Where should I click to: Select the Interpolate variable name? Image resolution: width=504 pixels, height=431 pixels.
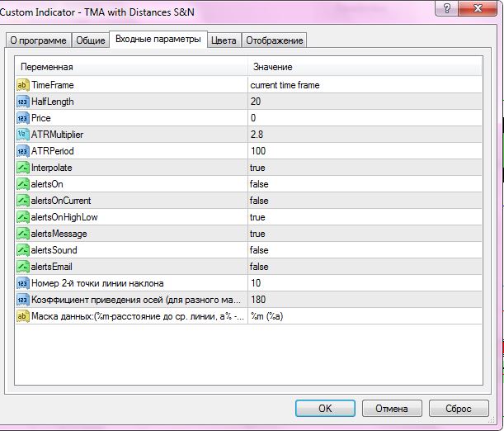[x=51, y=168]
